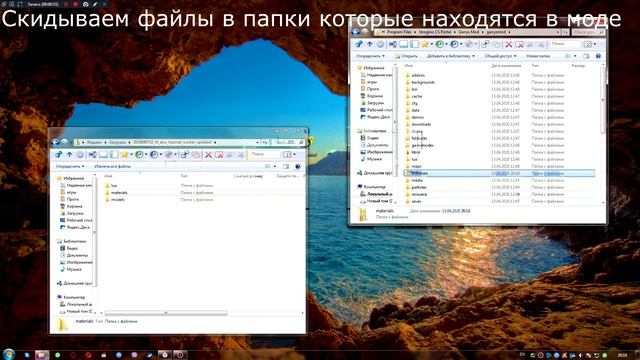
Task: Click Загрузки breadcrumb in archive window address bar
Action: tap(117, 142)
